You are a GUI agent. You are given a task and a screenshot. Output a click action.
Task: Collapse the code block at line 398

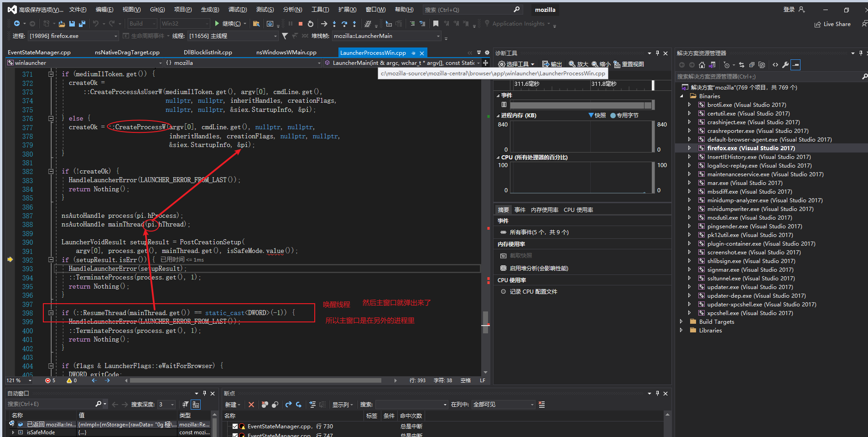[51, 313]
